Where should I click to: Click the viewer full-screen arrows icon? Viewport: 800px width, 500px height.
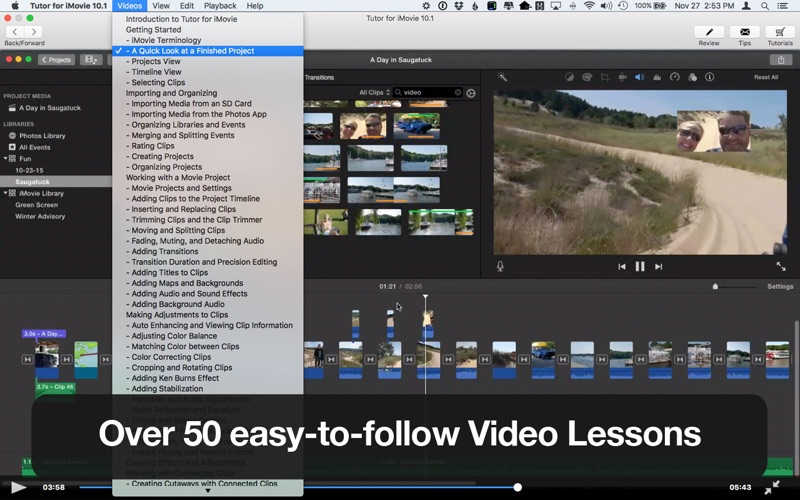(781, 266)
